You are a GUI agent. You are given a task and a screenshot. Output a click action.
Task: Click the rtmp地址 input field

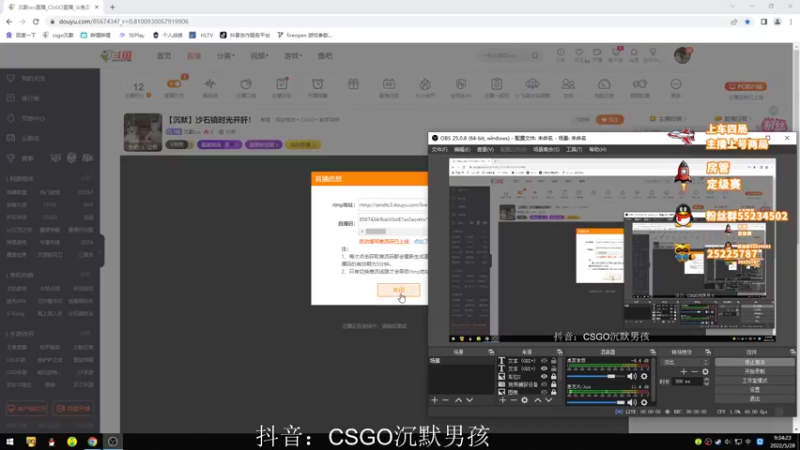tap(393, 205)
